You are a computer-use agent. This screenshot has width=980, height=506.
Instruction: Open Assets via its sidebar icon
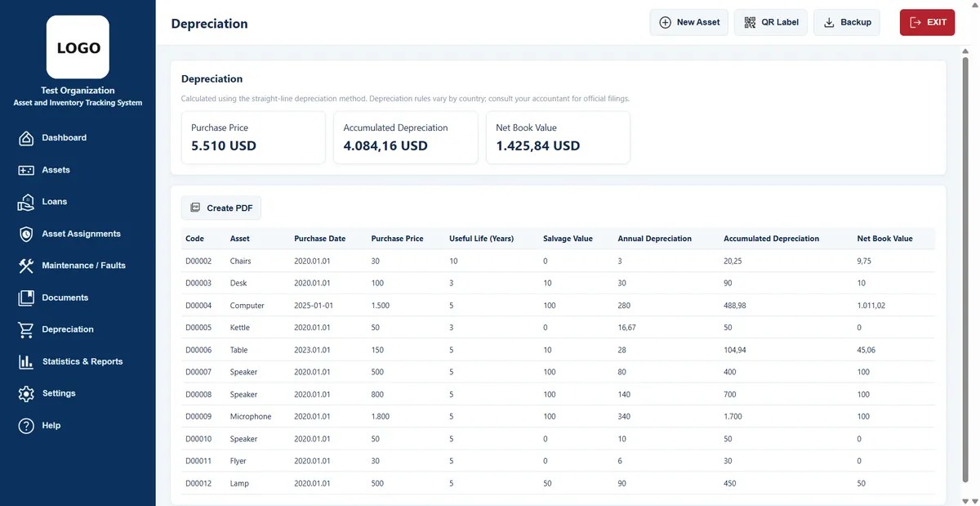[26, 170]
